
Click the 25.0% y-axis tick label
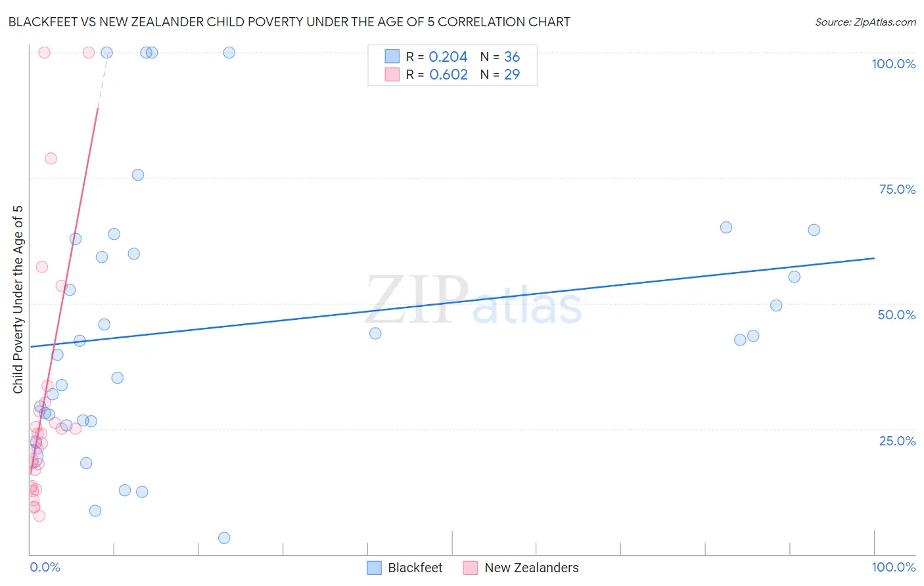coord(897,441)
